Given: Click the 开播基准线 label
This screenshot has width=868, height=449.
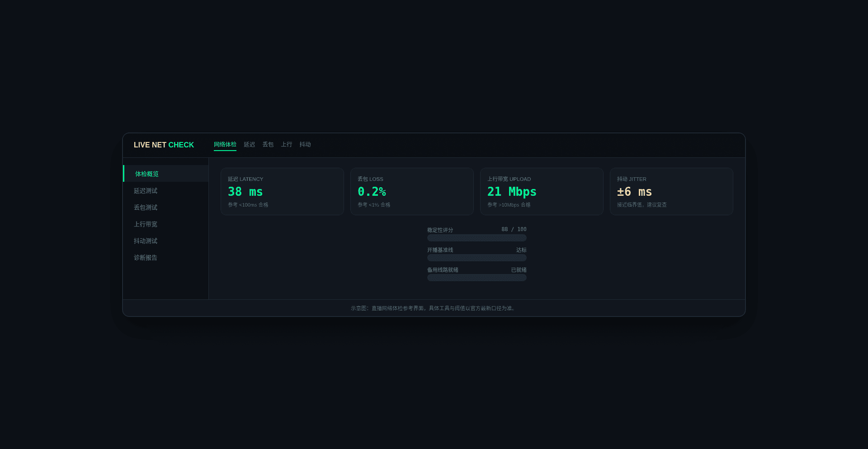Looking at the screenshot, I should (x=440, y=250).
